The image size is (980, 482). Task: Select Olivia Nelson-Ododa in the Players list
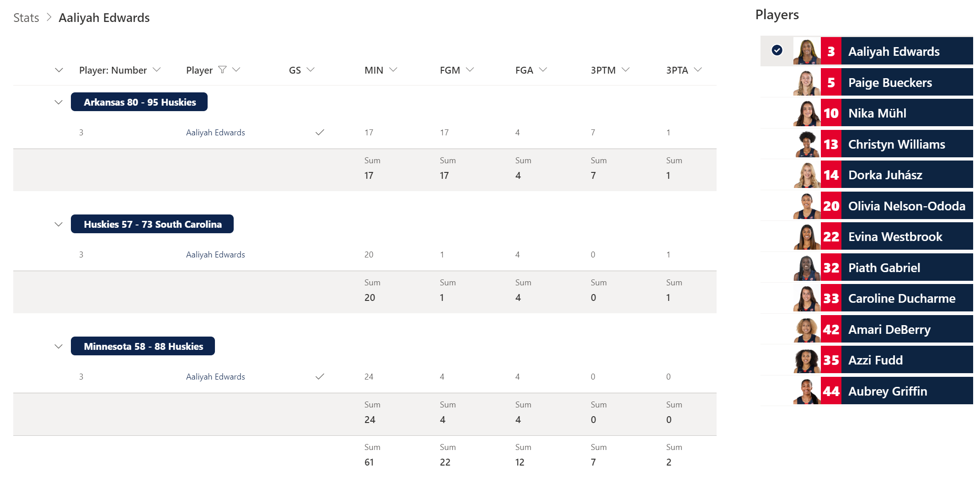(906, 206)
